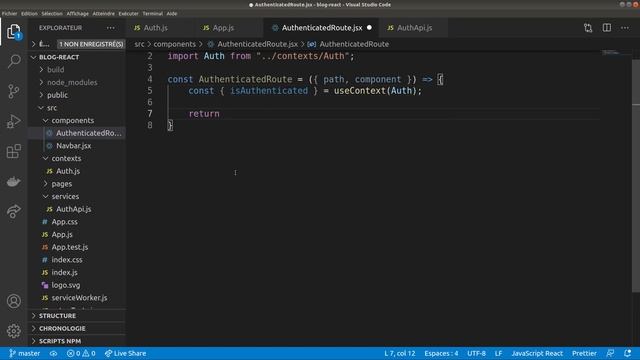Click the UTF-8 encoding indicator
Screen dimensions: 640x360
(476, 353)
